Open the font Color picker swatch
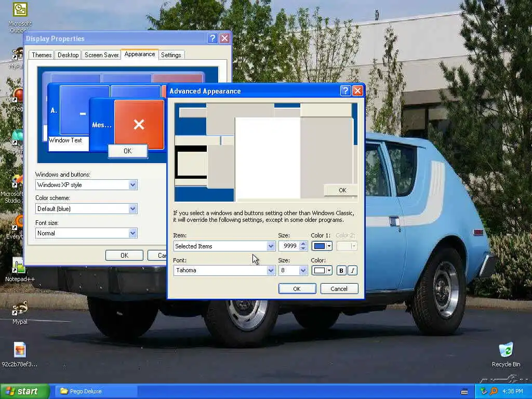 (x=322, y=270)
